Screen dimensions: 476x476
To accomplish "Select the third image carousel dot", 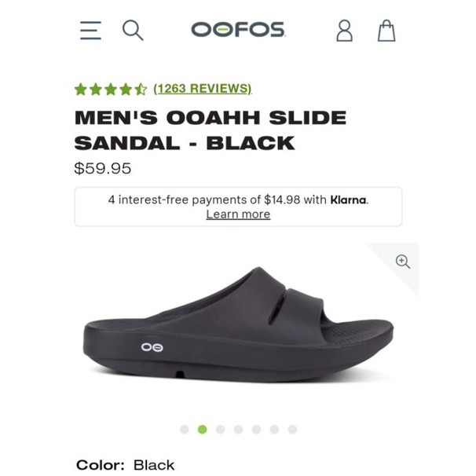I will [x=220, y=430].
